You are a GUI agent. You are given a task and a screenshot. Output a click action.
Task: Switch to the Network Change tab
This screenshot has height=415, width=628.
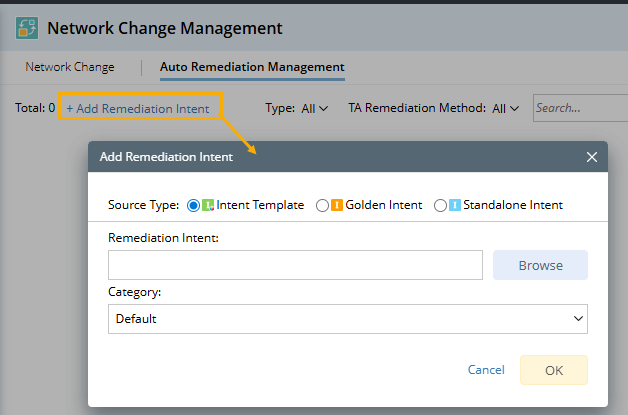pos(70,67)
